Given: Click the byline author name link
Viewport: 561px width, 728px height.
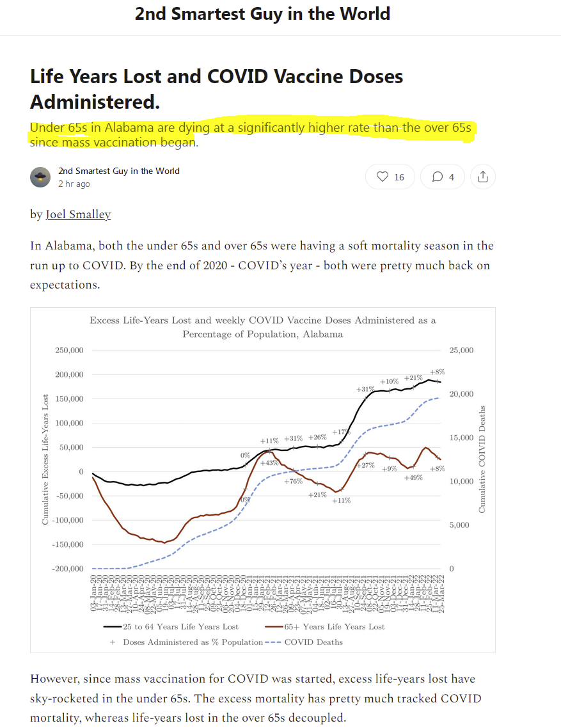Looking at the screenshot, I should point(119,171).
